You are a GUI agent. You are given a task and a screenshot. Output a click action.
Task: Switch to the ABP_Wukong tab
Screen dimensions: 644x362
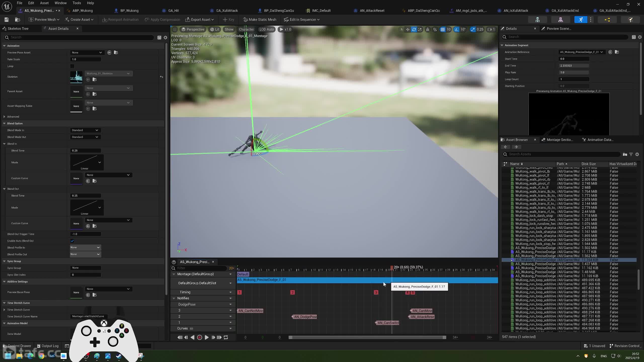coord(83,11)
